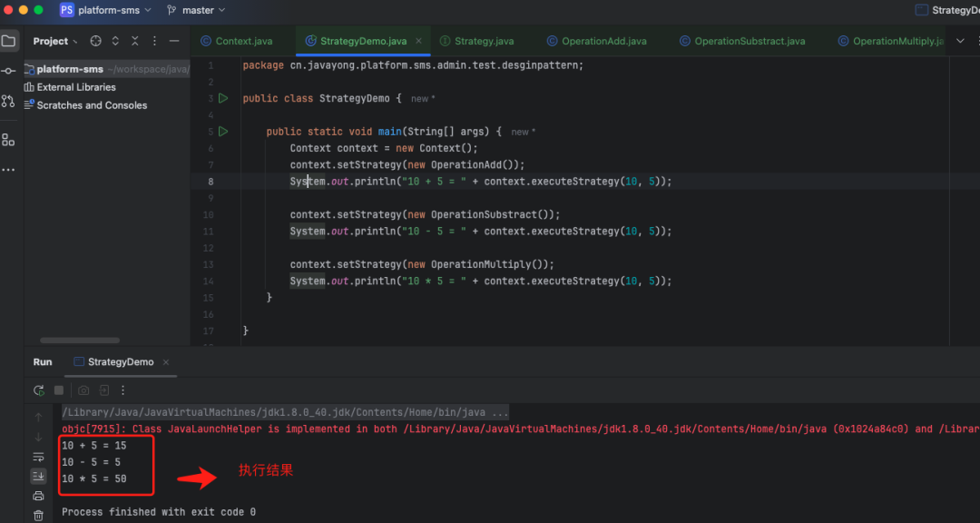Image resolution: width=980 pixels, height=523 pixels.
Task: Close StrategyDemo.java editor tab
Action: tap(418, 41)
